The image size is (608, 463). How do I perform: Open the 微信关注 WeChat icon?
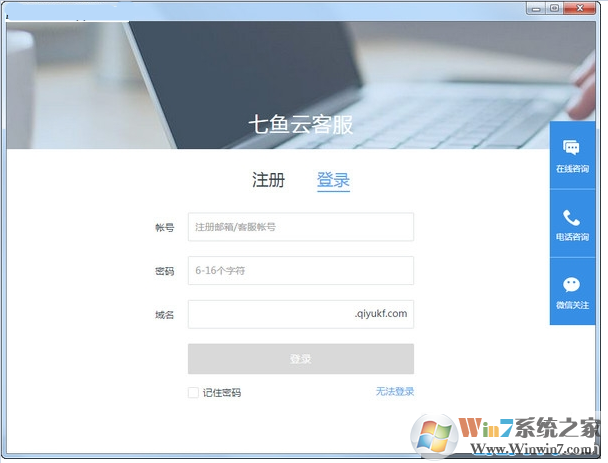coord(572,285)
